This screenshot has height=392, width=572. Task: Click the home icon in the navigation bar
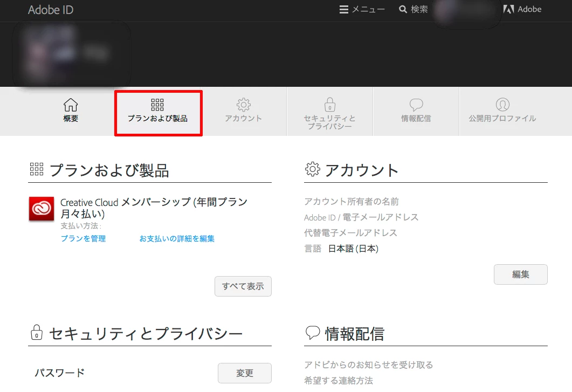click(x=71, y=105)
